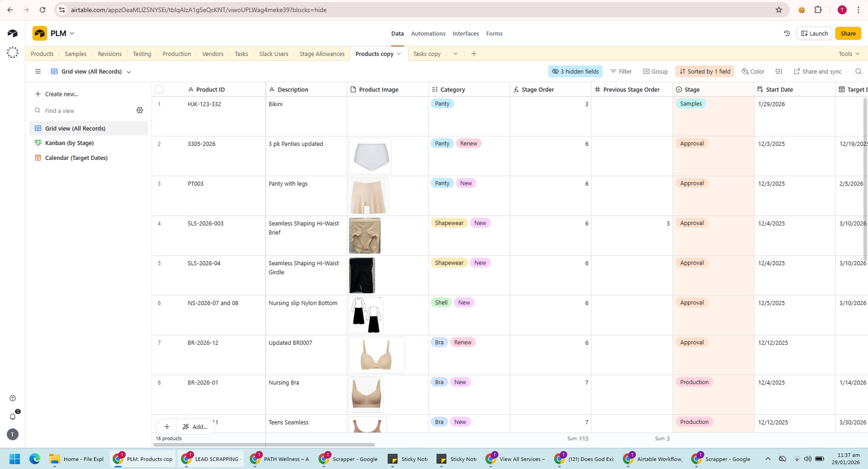This screenshot has height=469, width=868.
Task: Open the Automations tab
Action: (x=428, y=34)
